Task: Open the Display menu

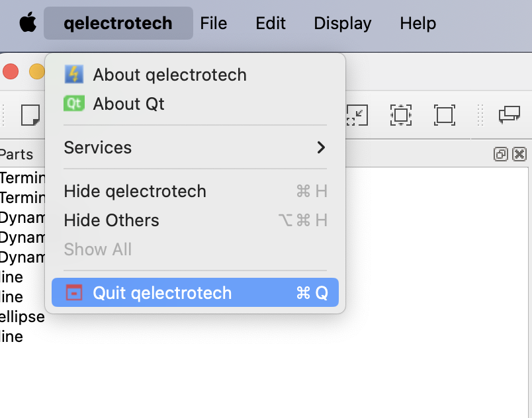Action: (343, 24)
